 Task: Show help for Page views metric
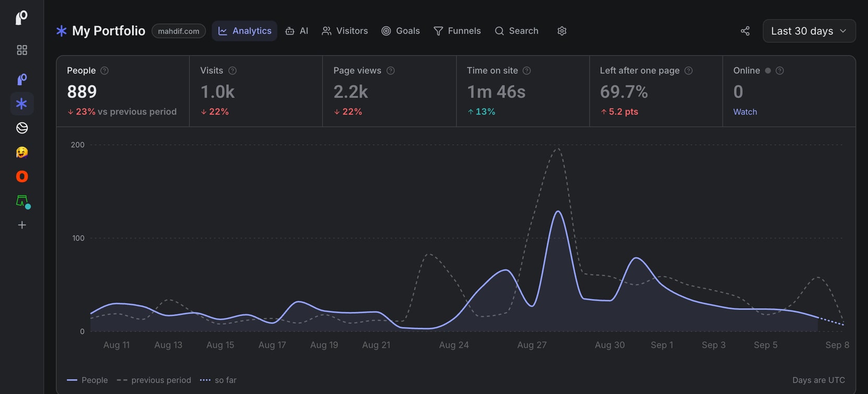click(x=391, y=70)
